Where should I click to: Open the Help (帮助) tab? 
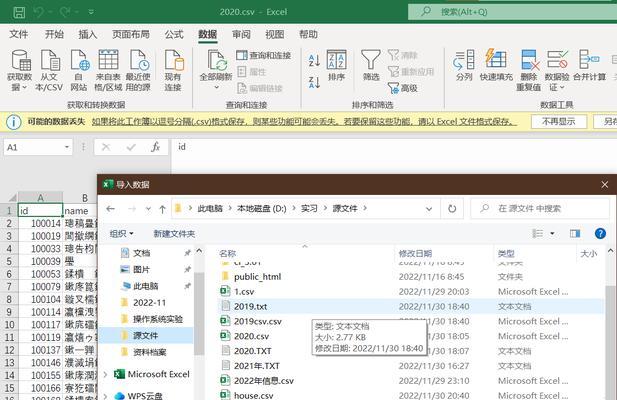coord(308,34)
